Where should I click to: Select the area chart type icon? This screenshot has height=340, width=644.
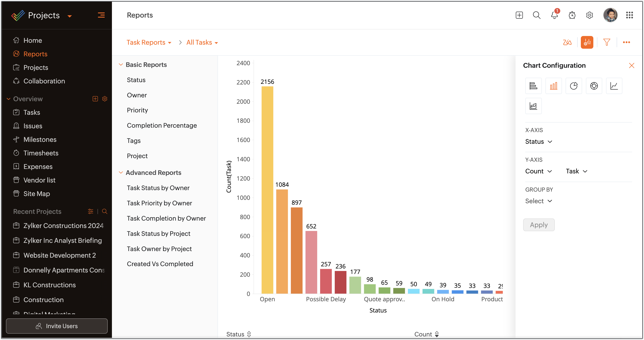(x=533, y=106)
